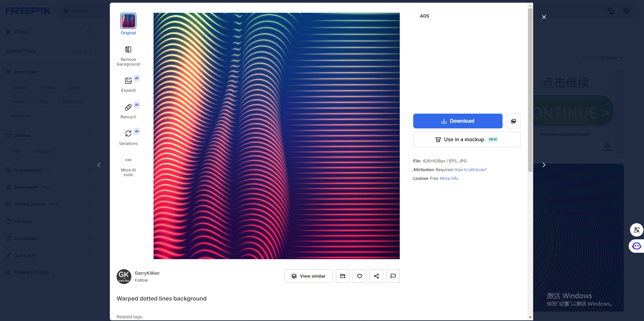Expand the AI-generated filter section
This screenshot has height=321, width=644.
coord(90,170)
